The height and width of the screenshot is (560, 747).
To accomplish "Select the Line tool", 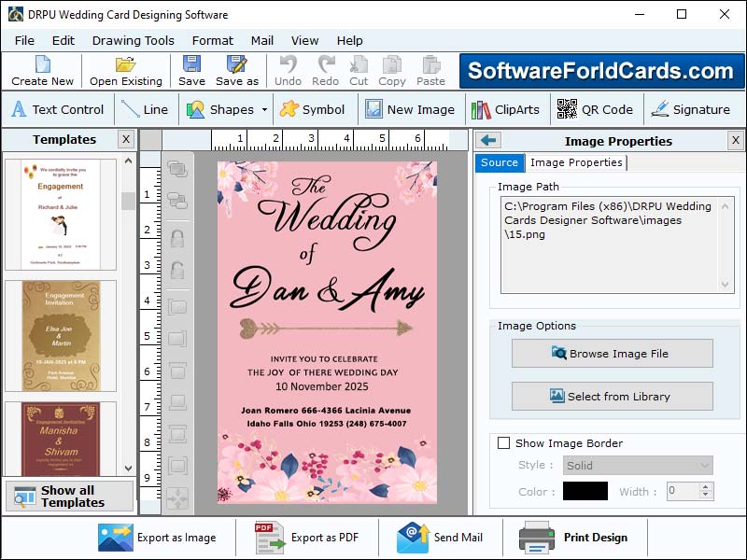I will click(x=146, y=109).
